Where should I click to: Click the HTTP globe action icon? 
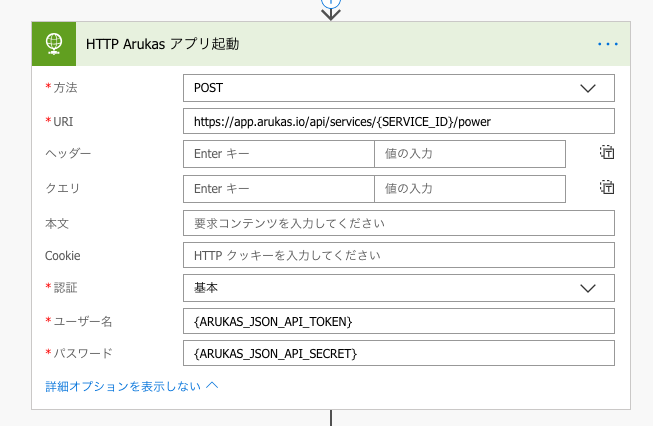click(54, 44)
